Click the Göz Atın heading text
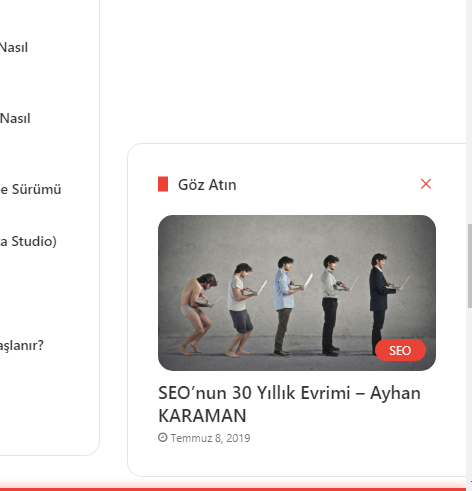The height and width of the screenshot is (491, 472). pyautogui.click(x=207, y=185)
